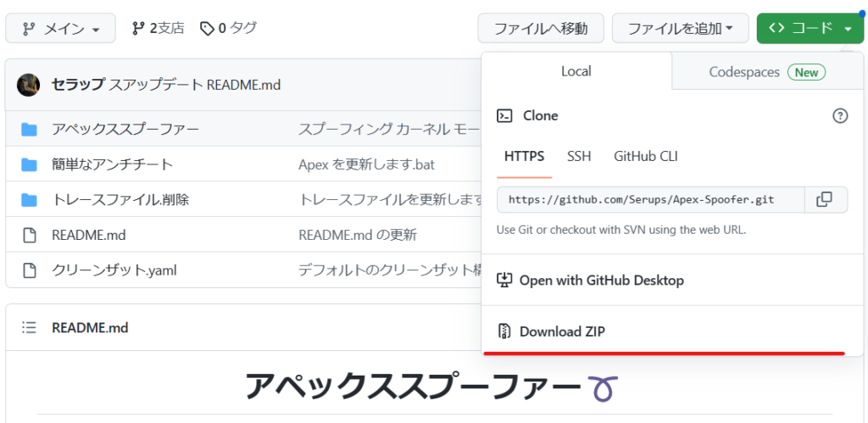This screenshot has width=868, height=423.
Task: Open the トレースファイル.削除 folder
Action: [x=120, y=199]
